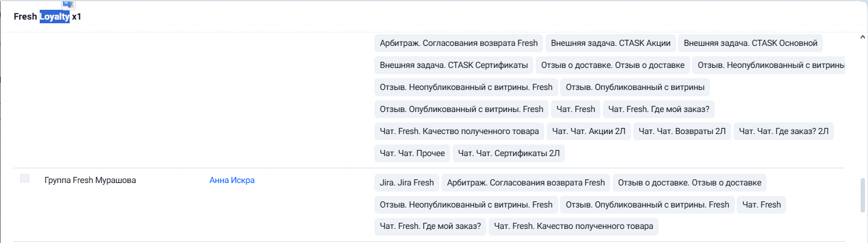Click the Внешняя задача. CTASK Сертификаты tag

(454, 65)
